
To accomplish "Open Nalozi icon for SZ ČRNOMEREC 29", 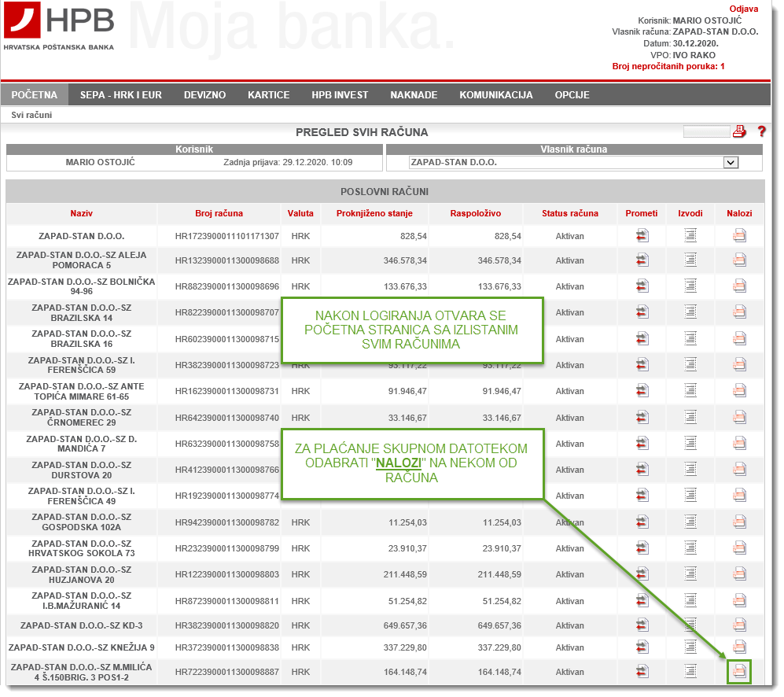I will tap(739, 417).
